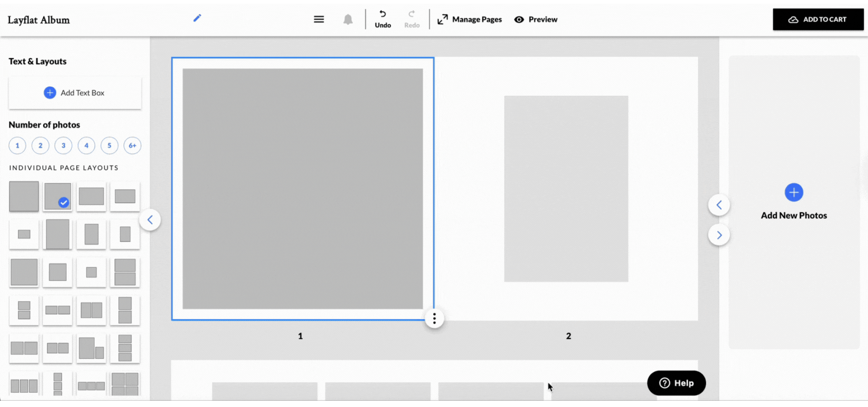
Task: Select the four-photo grid layout
Action: click(125, 383)
